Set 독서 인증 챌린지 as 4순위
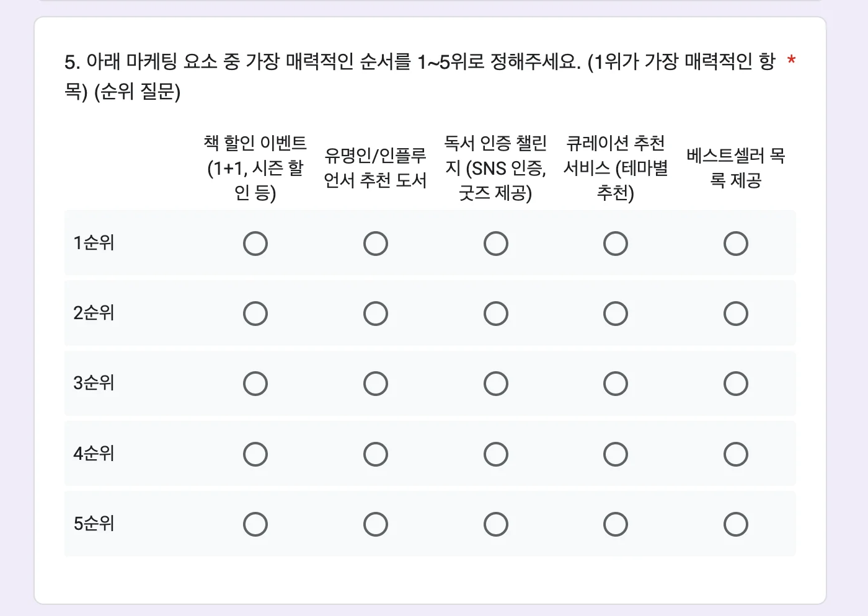 point(495,454)
